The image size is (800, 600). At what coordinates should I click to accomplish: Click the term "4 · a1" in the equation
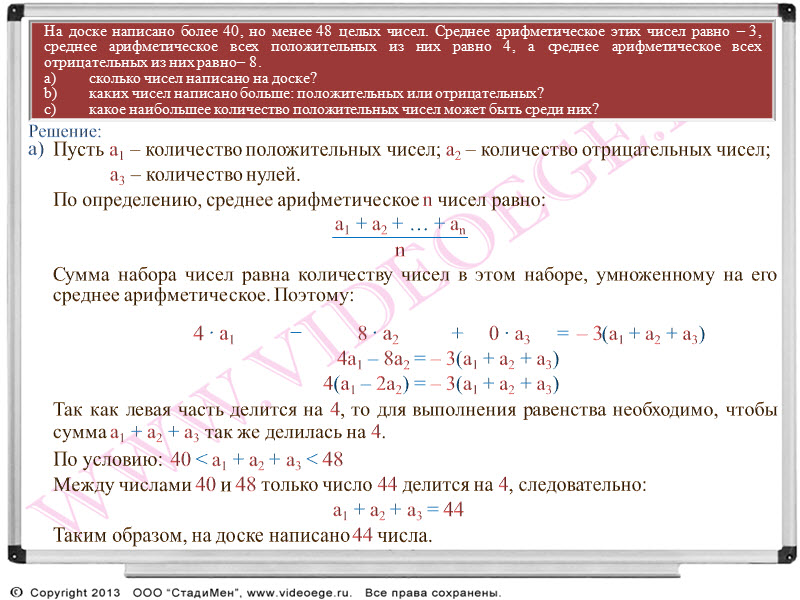point(214,334)
